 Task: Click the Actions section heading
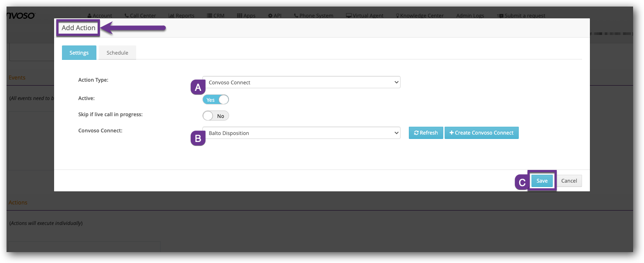pos(18,202)
